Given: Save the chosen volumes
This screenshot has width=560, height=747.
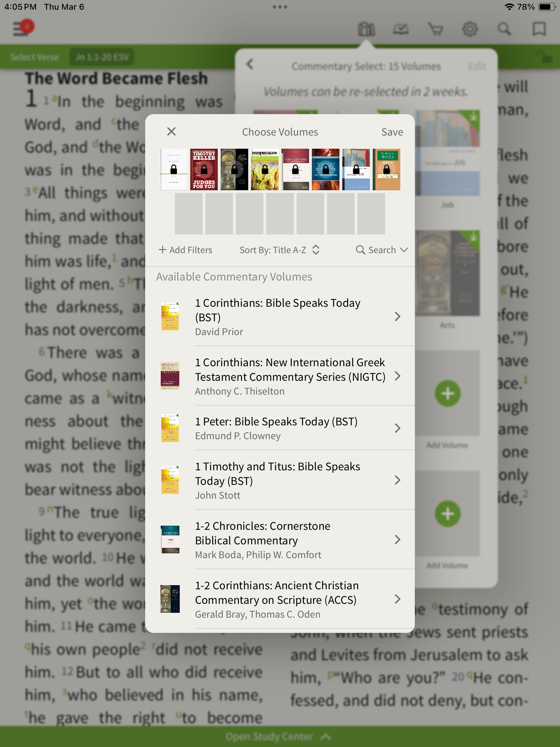Looking at the screenshot, I should click(x=392, y=132).
